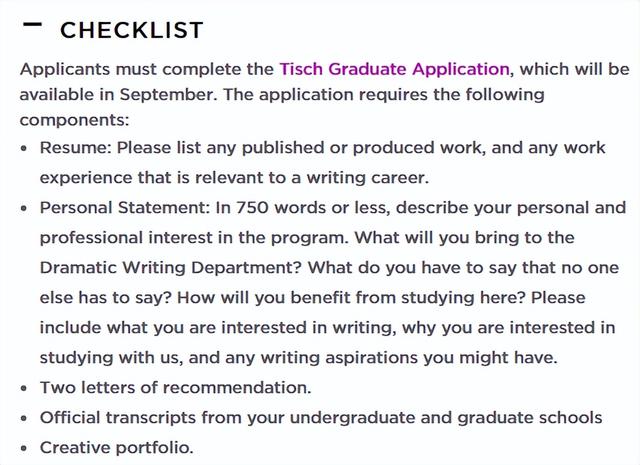Click the text 'Dramatic Writing Department?'
640x465 pixels.
170,268
